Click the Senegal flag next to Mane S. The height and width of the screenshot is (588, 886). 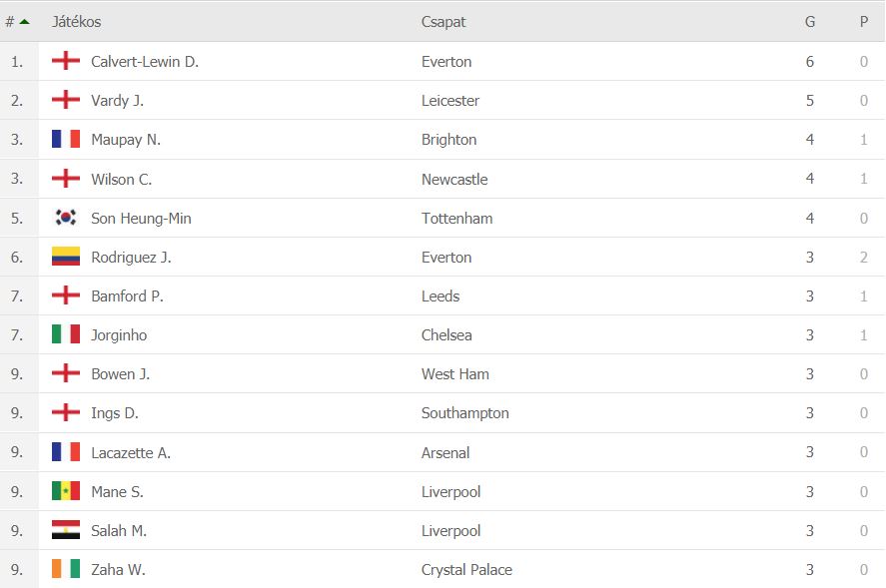66,491
